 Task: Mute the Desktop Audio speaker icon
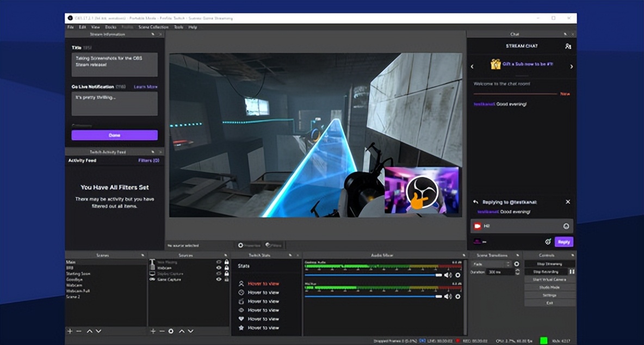pyautogui.click(x=448, y=275)
